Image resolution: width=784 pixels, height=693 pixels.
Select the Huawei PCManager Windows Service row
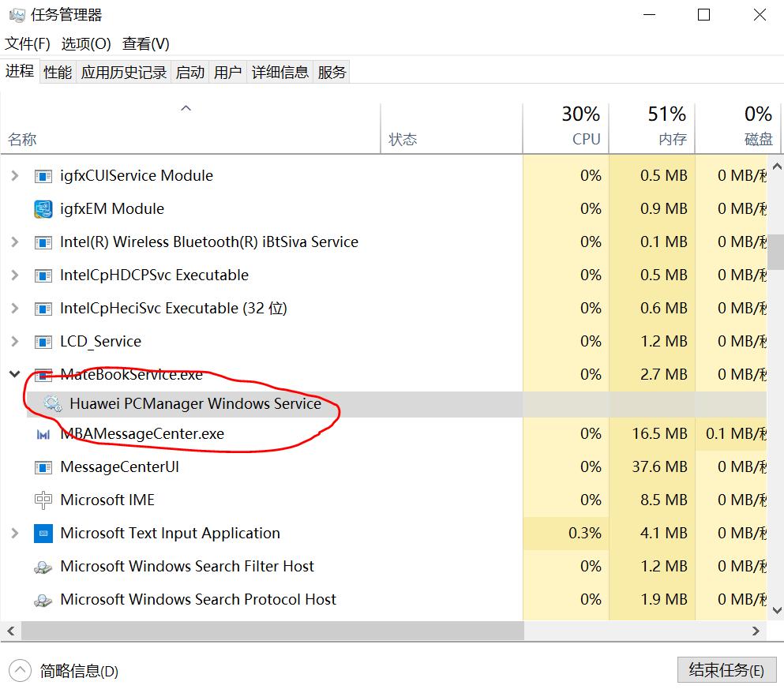pyautogui.click(x=396, y=404)
